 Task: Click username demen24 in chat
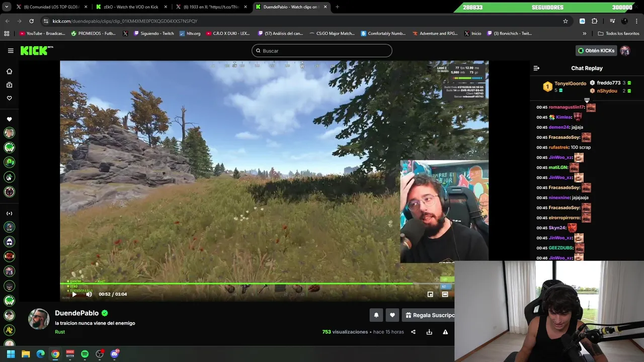(x=559, y=127)
